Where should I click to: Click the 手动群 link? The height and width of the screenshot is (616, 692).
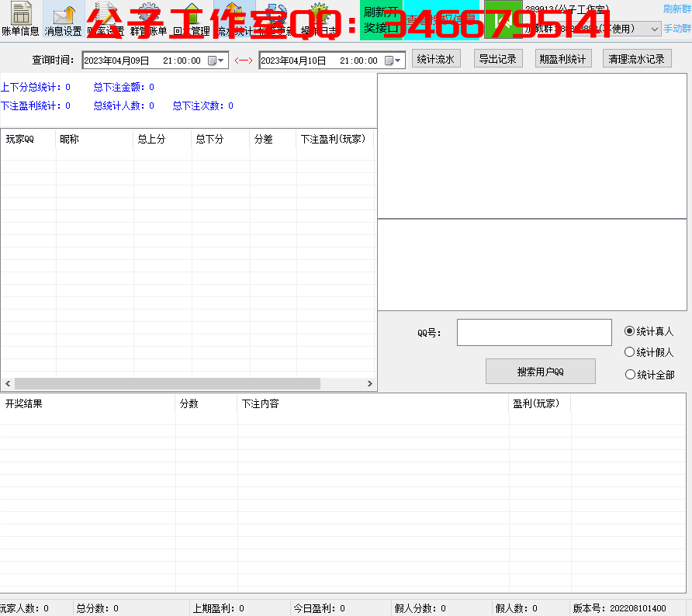point(677,29)
